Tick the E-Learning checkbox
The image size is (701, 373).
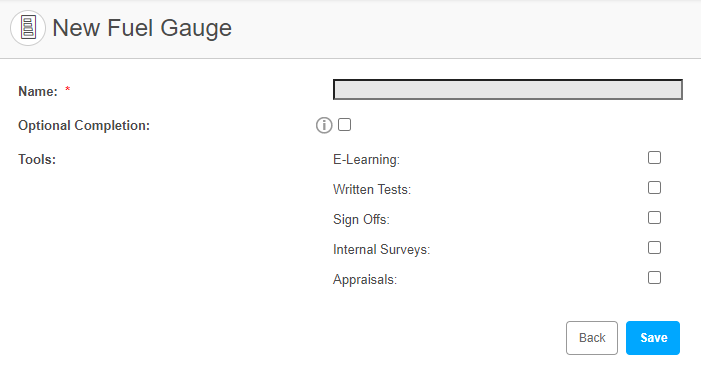pos(655,157)
